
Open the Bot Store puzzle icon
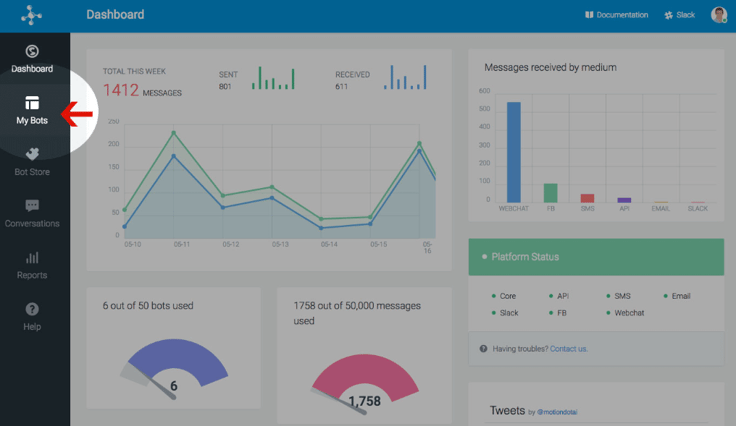click(x=32, y=153)
